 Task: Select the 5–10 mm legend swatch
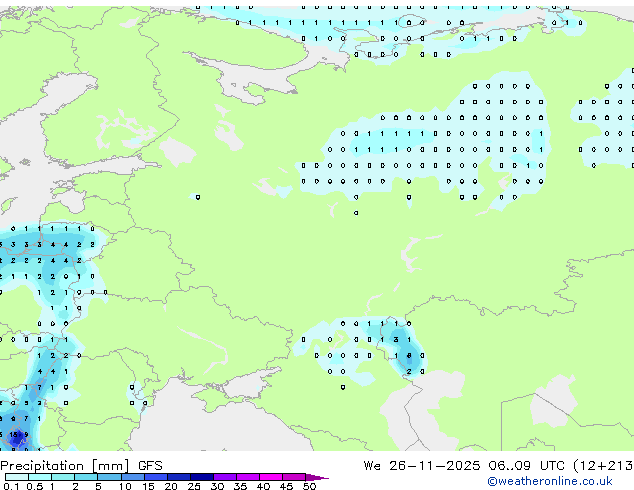(x=109, y=477)
